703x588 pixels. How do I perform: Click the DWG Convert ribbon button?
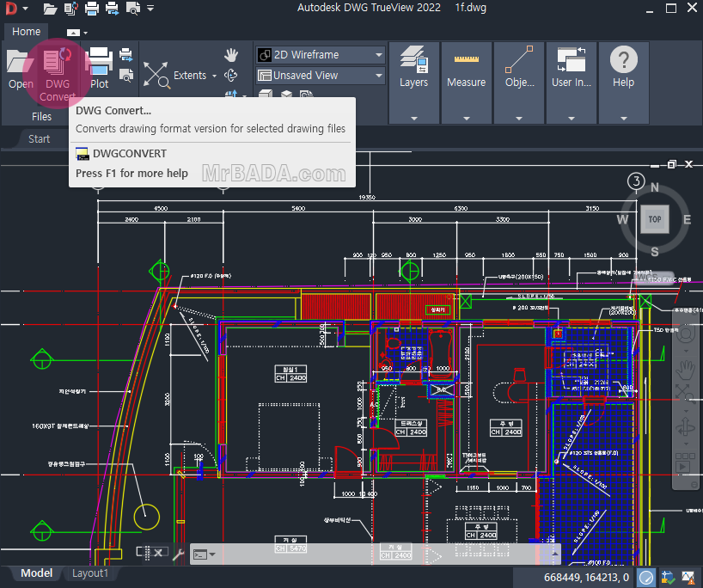coord(58,75)
